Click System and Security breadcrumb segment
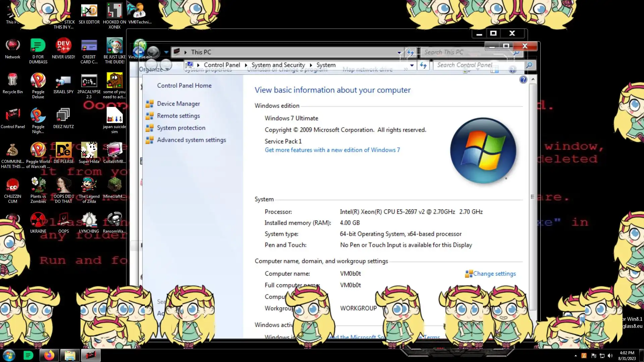The height and width of the screenshot is (362, 644). pyautogui.click(x=278, y=65)
